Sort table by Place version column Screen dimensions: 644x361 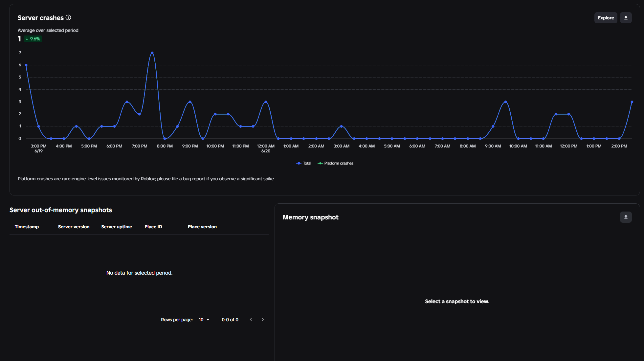click(x=202, y=227)
